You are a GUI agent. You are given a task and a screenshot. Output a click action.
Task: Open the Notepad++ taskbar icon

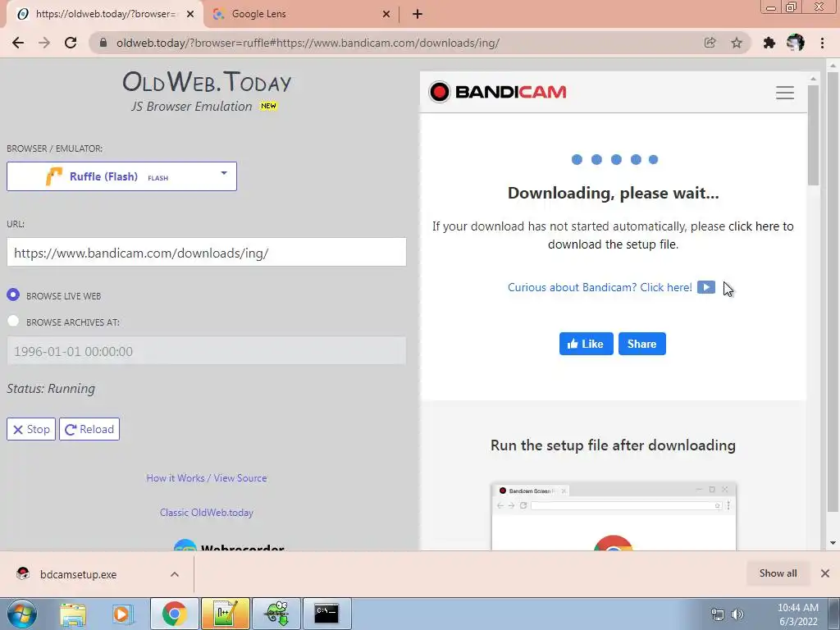pos(225,614)
